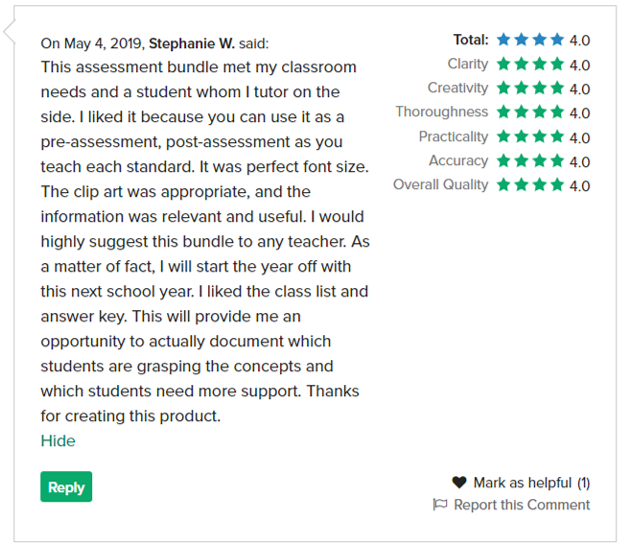Click the second green star in Thoroughness row
Viewport: 624px width, 549px height.
click(522, 113)
